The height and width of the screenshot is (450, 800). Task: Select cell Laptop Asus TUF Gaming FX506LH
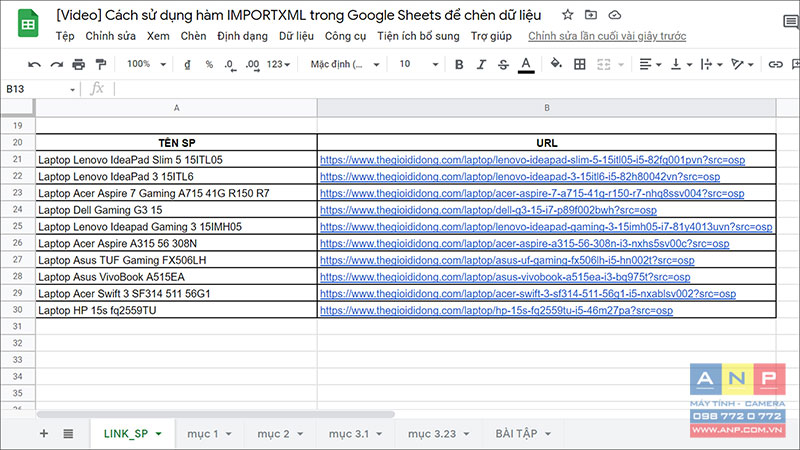(x=177, y=260)
